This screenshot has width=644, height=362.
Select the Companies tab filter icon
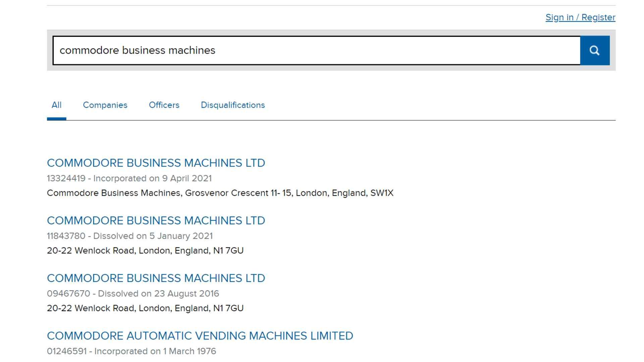(105, 105)
